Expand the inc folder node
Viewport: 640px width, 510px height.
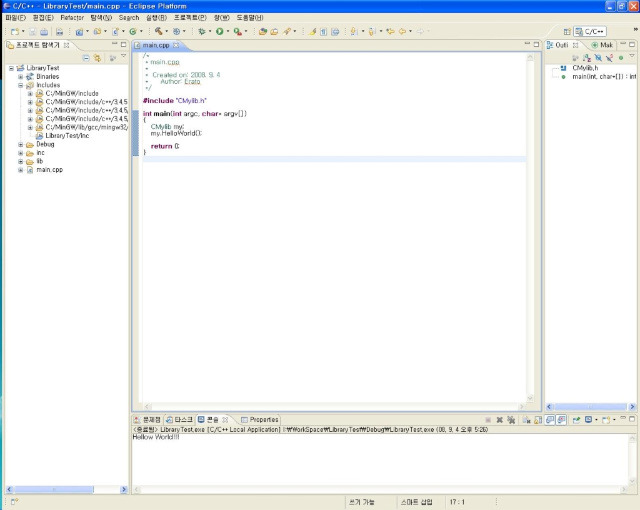(20, 153)
